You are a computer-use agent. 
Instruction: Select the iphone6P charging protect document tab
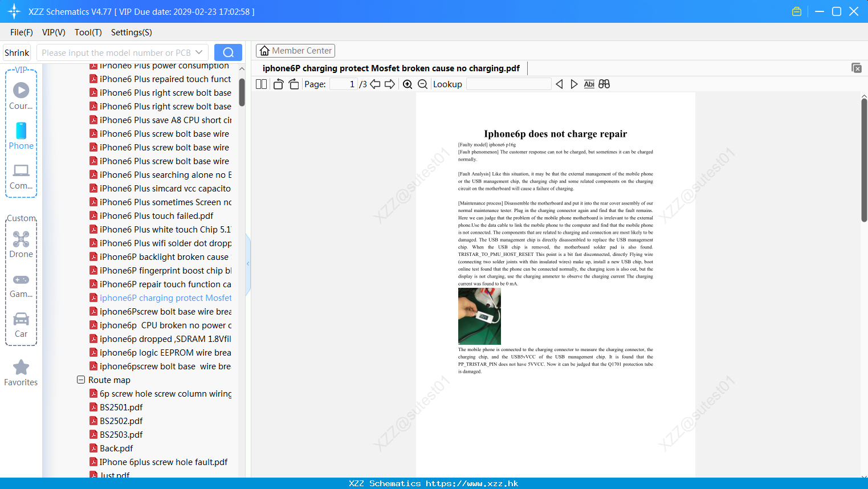[391, 68]
